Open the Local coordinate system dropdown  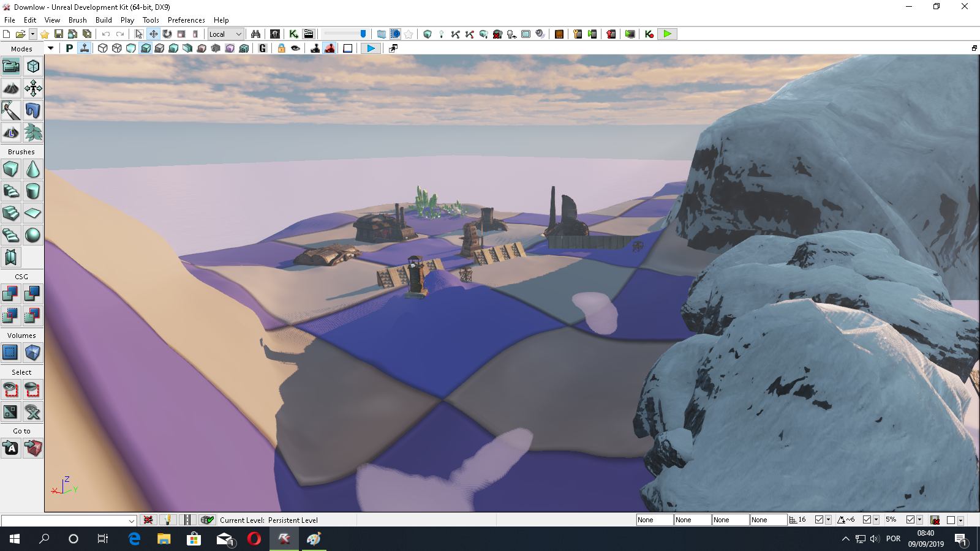click(x=225, y=34)
